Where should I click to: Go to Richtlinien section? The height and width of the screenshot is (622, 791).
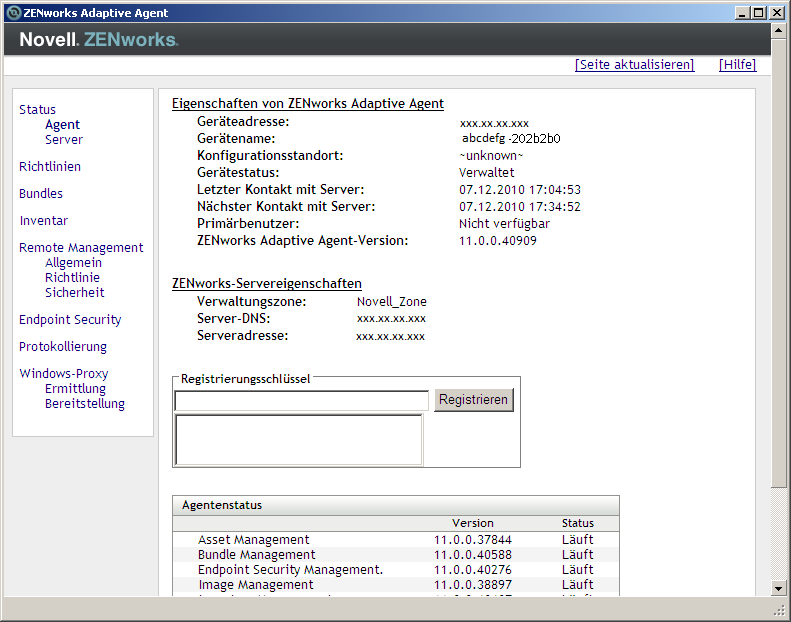pyautogui.click(x=50, y=167)
